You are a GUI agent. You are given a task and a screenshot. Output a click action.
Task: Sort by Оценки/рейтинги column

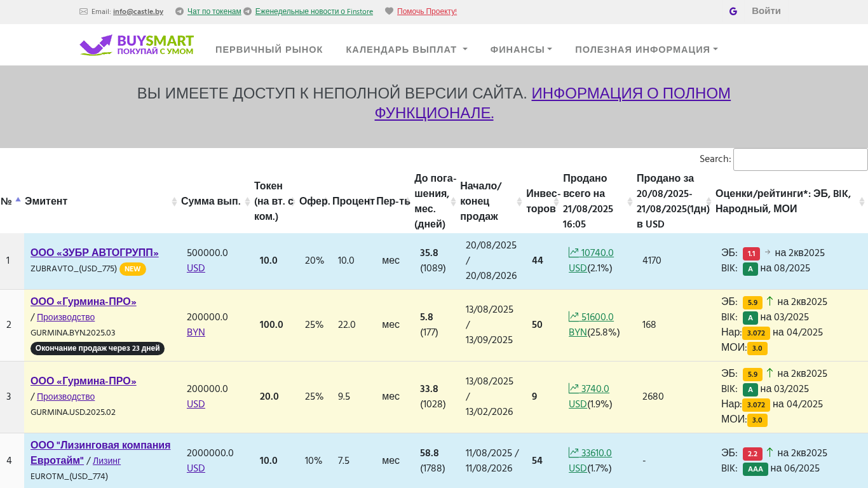[791, 201]
